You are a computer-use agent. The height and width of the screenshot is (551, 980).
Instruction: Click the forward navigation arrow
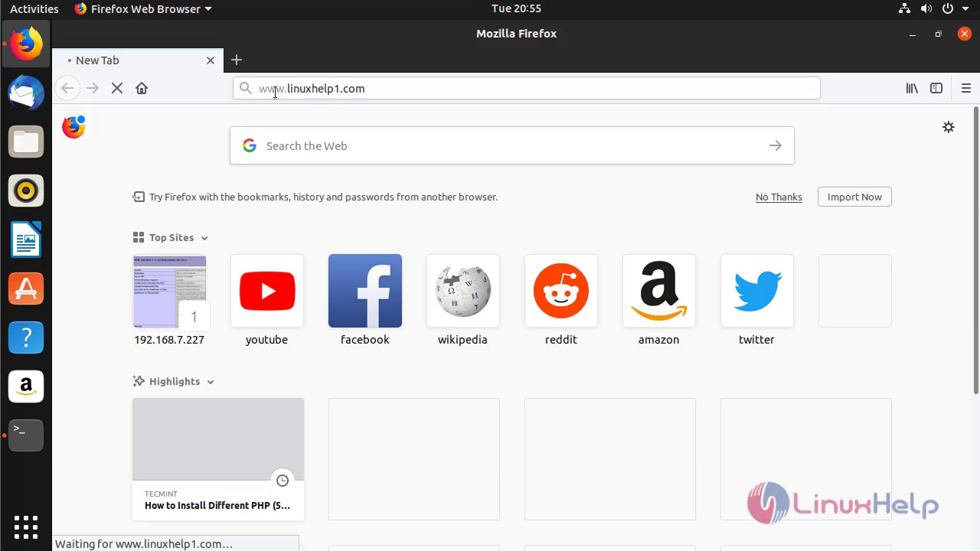(x=93, y=88)
